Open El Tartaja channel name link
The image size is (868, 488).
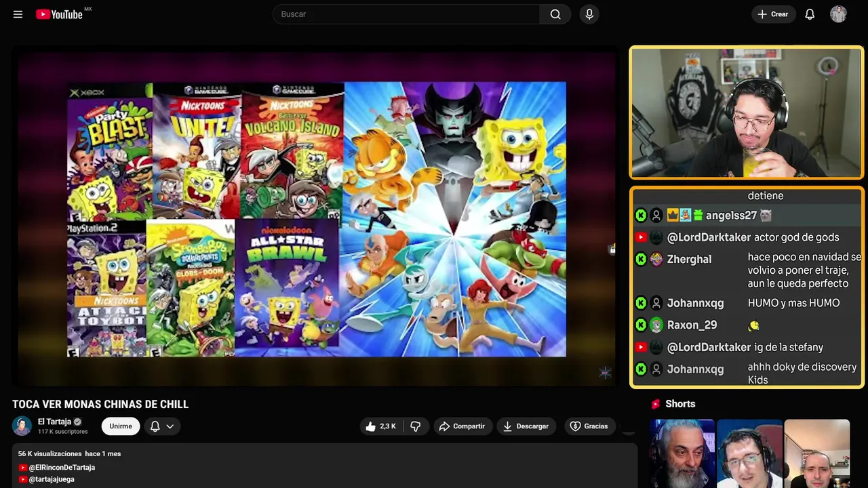[54, 422]
